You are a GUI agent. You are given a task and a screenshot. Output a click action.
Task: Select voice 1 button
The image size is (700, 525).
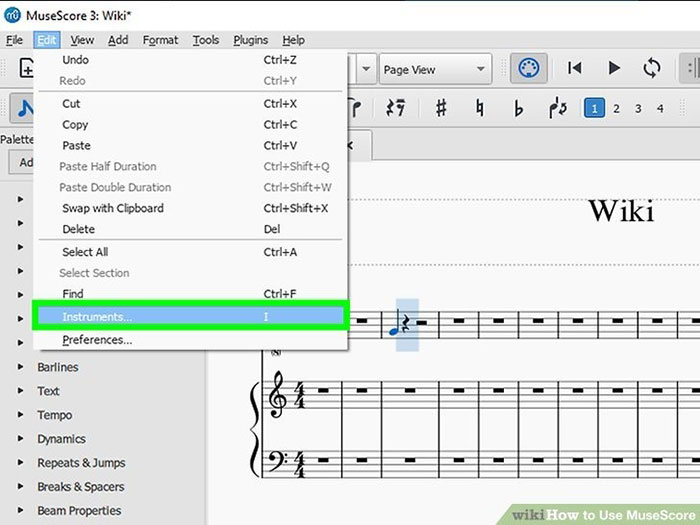(x=594, y=108)
